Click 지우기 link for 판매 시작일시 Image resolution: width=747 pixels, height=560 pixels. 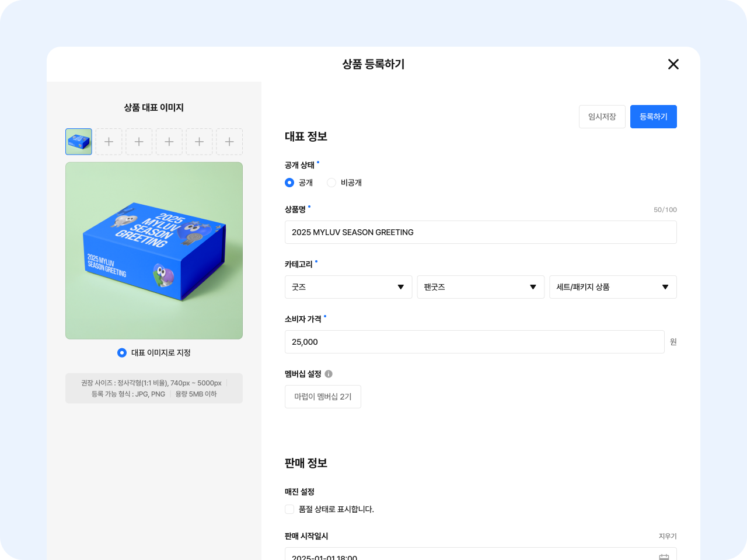[x=668, y=536]
